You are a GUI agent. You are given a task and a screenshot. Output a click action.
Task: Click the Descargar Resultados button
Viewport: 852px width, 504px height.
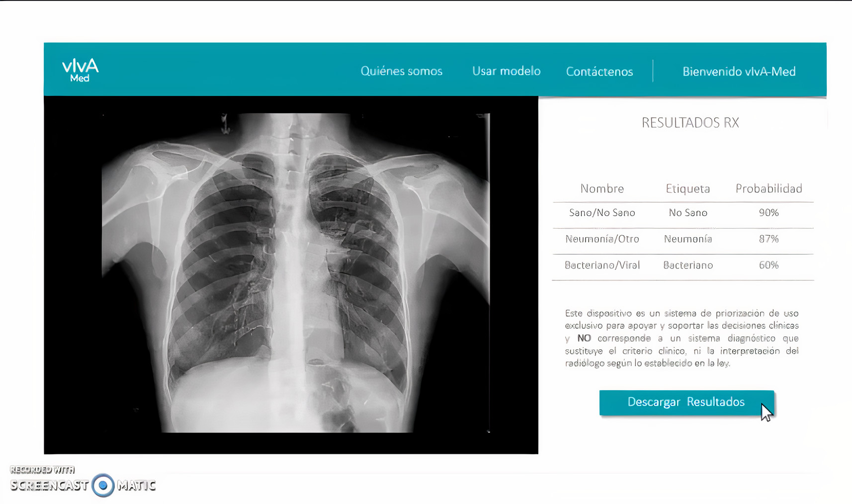[686, 403]
